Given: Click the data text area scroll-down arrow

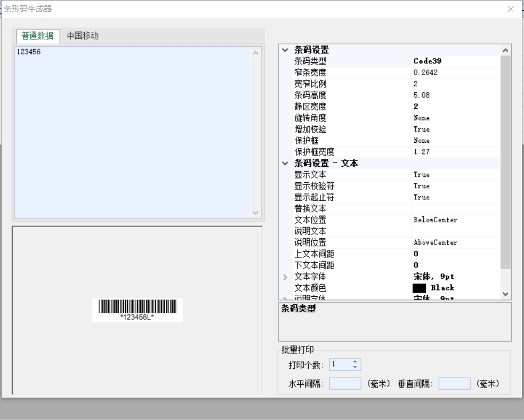Looking at the screenshot, I should tap(256, 213).
